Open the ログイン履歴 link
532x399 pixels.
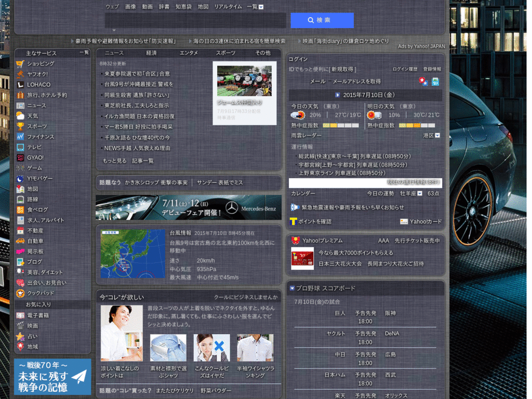405,69
